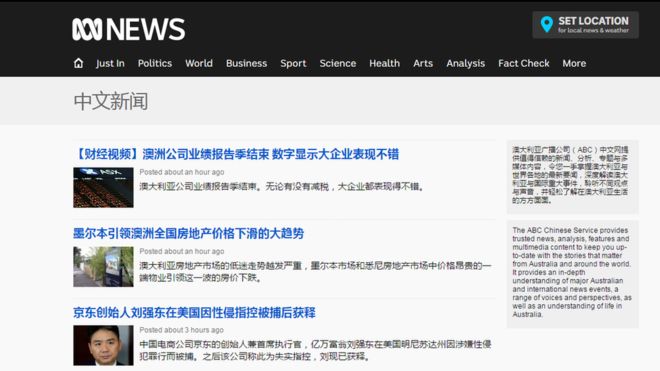Select the Arts menu item
660x371 pixels.
click(423, 63)
